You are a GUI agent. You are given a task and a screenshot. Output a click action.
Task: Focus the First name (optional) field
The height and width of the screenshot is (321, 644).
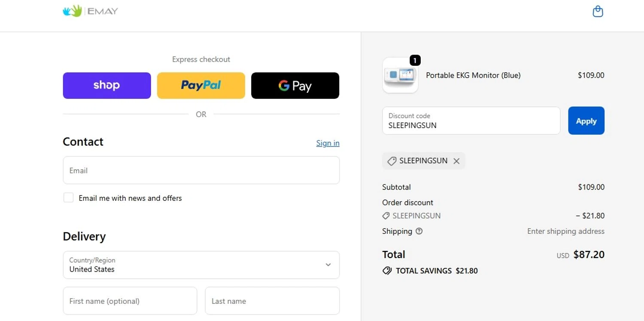130,301
